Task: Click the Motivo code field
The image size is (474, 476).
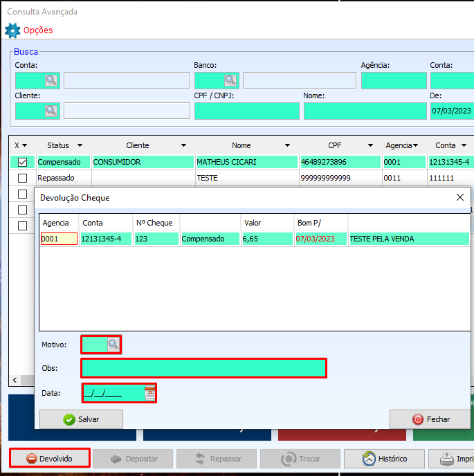Action: (x=95, y=345)
